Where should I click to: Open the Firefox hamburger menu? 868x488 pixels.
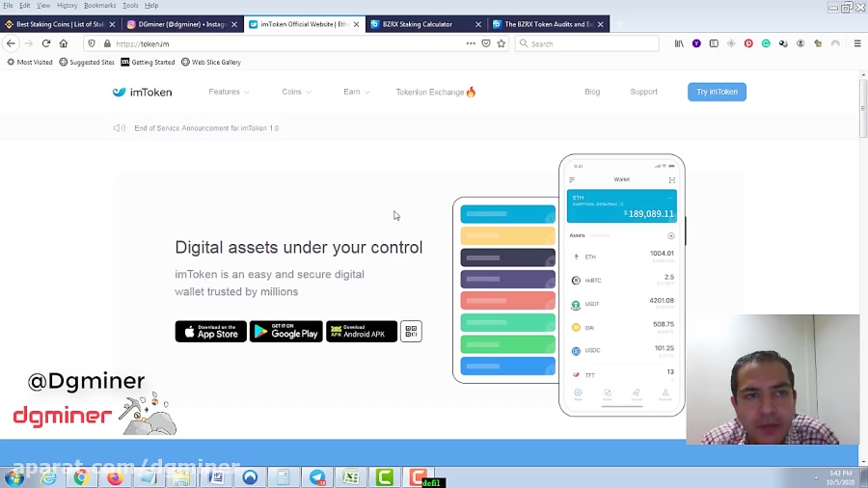(857, 43)
